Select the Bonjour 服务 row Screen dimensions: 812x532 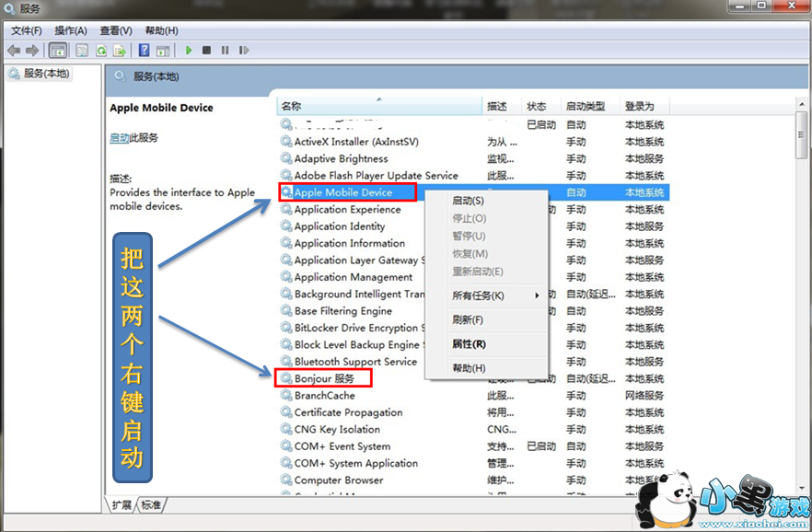click(473, 378)
